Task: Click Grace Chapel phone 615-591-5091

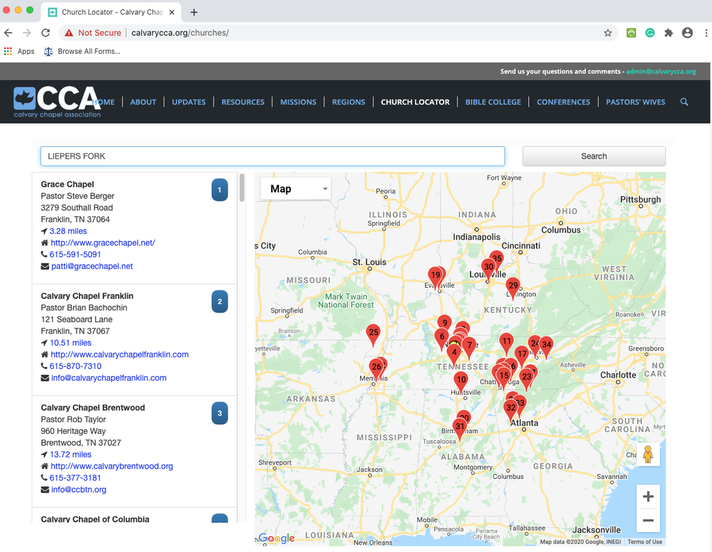Action: pos(75,255)
